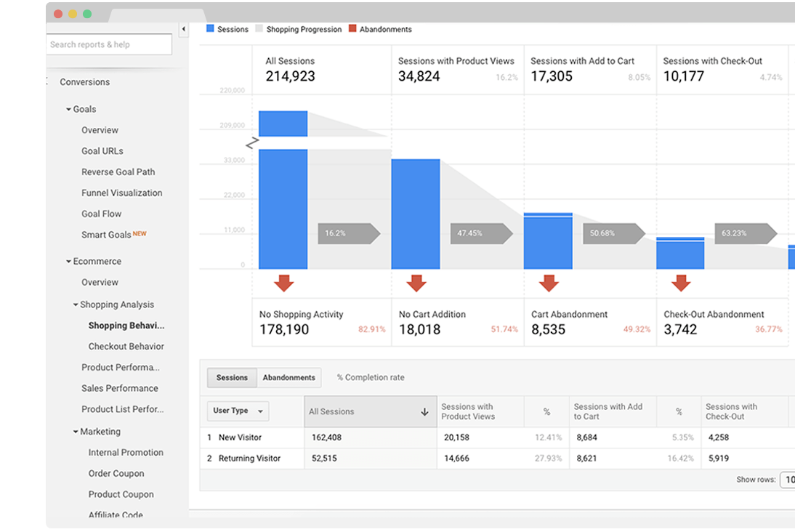Screen dimensions: 795x532
Task: Select the % Completion rate option
Action: (370, 378)
